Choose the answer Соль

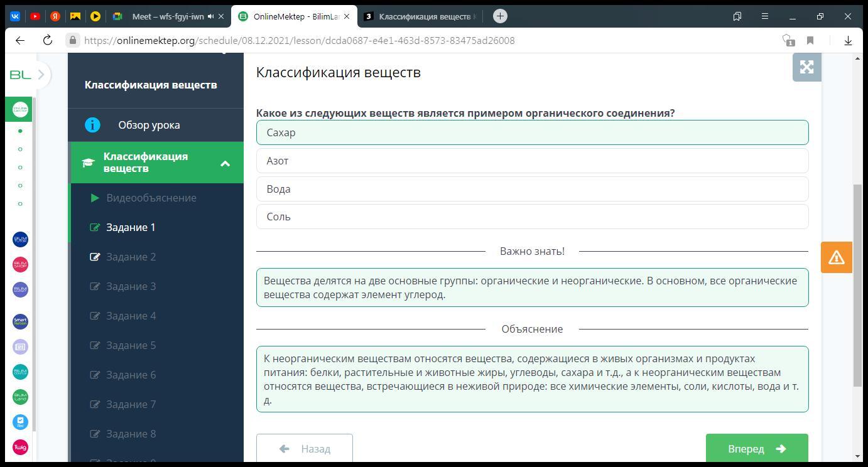(x=532, y=217)
